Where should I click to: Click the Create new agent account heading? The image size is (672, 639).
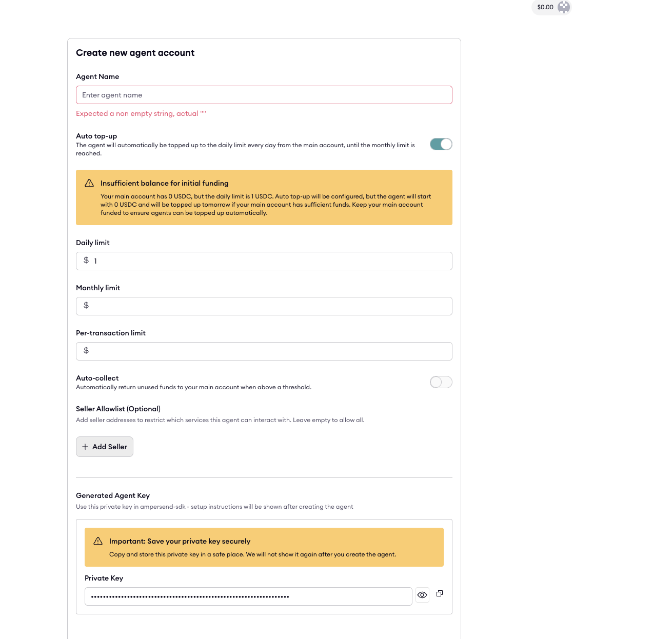pos(135,52)
